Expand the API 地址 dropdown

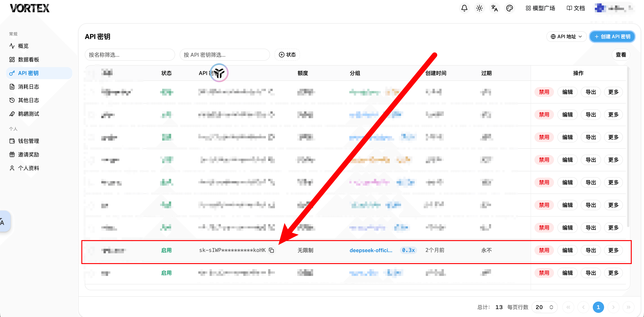[566, 37]
